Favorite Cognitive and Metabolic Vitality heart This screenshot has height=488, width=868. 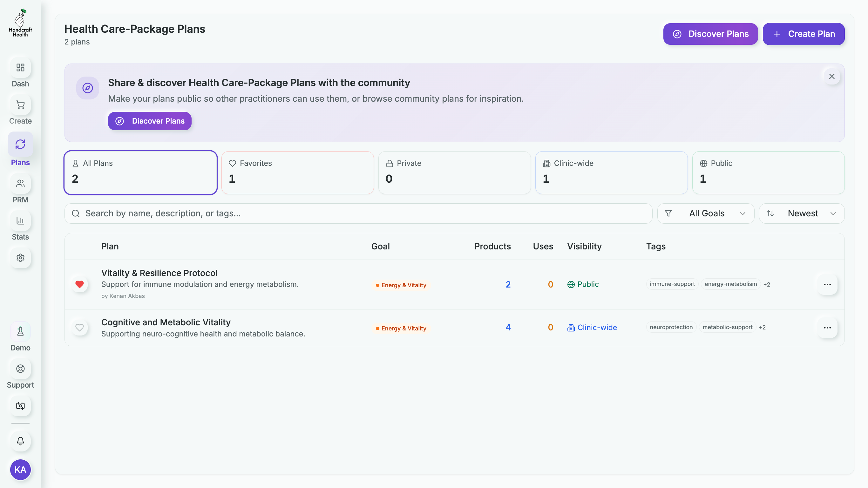click(x=79, y=328)
